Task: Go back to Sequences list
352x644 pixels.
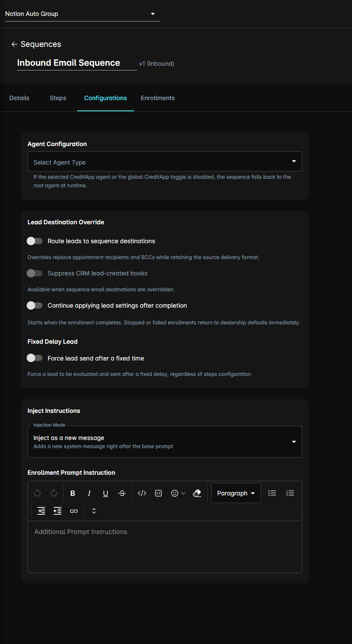Action: click(41, 44)
